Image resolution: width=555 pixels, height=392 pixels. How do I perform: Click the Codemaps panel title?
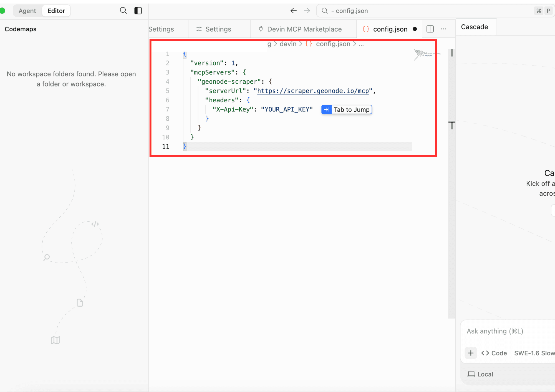(21, 29)
